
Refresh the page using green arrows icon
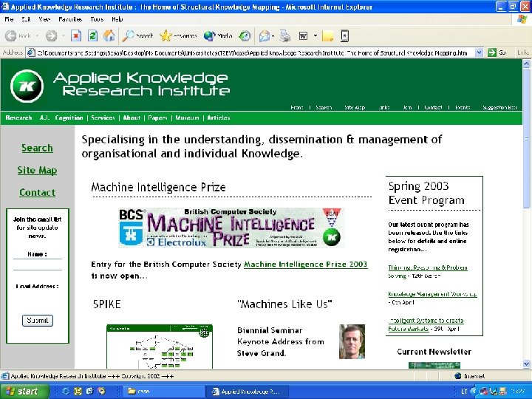click(92, 35)
